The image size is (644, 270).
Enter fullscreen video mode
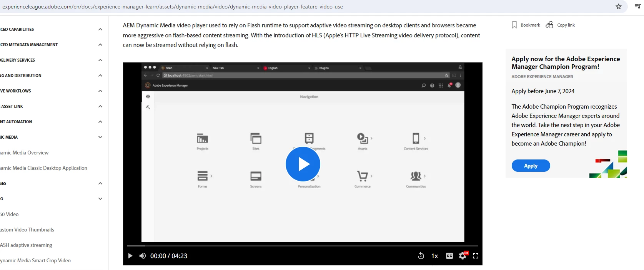coord(476,256)
